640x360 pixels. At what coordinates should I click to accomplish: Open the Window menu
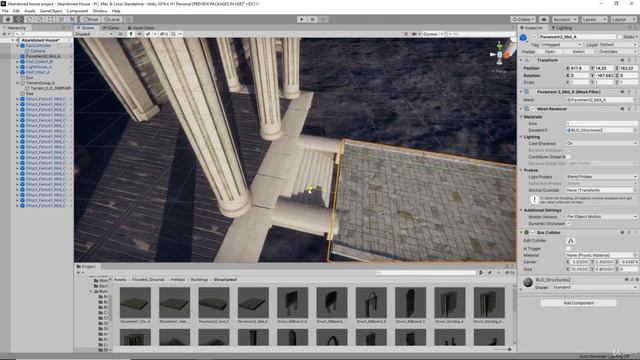pyautogui.click(x=100, y=11)
